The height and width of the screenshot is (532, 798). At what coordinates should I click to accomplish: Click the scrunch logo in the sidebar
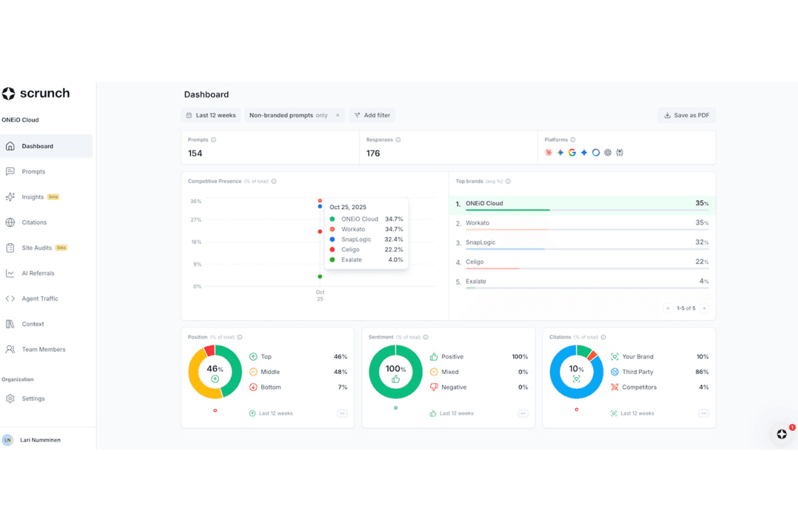[x=36, y=93]
